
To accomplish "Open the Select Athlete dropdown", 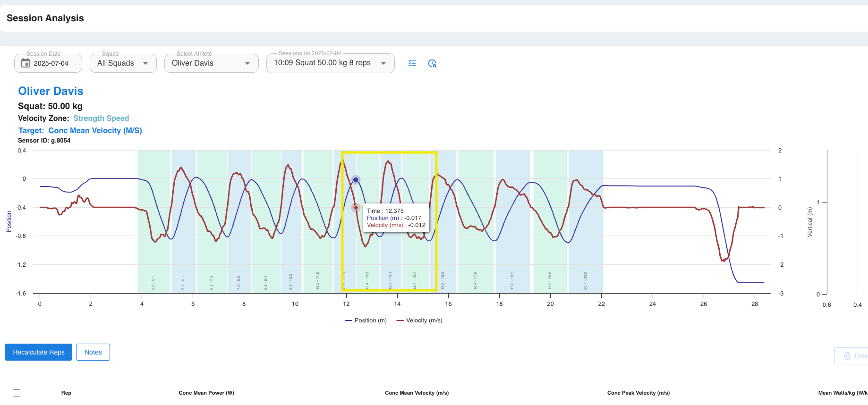I will [212, 63].
